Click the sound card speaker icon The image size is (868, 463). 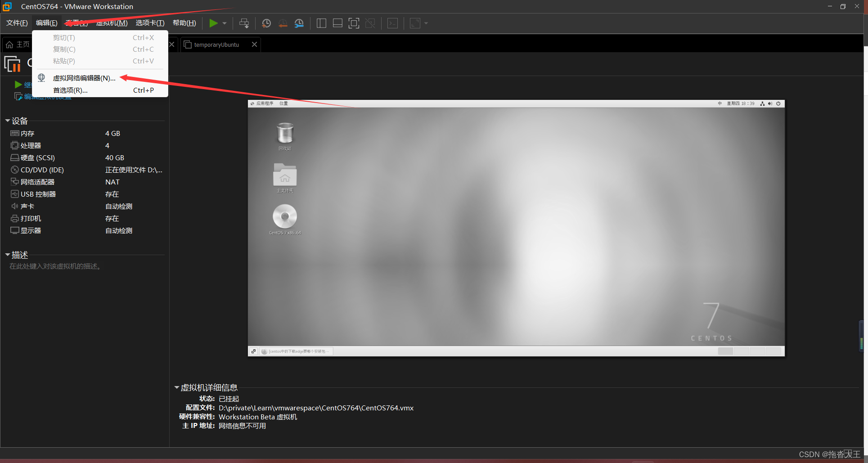tap(14, 206)
